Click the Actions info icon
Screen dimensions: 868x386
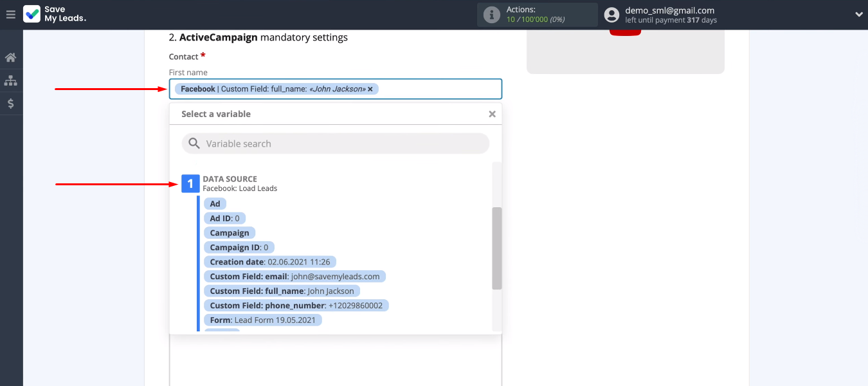[x=491, y=15]
